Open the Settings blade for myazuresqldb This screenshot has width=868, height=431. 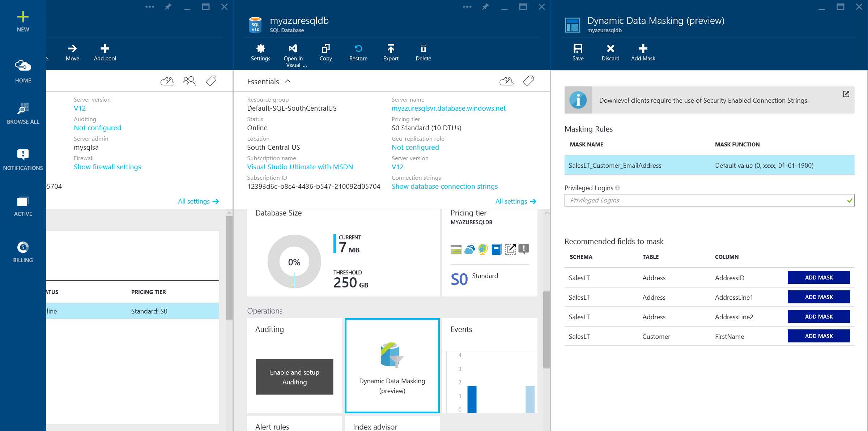tap(260, 52)
